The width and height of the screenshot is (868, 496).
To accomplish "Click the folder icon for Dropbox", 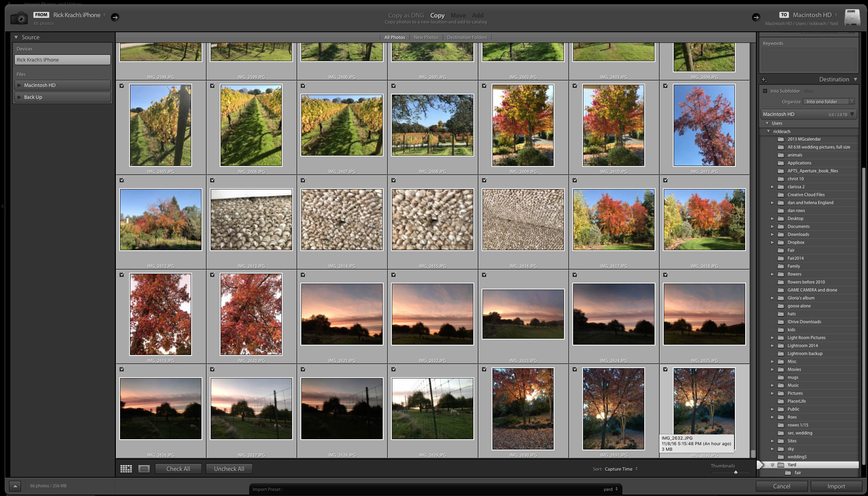I will coord(781,243).
